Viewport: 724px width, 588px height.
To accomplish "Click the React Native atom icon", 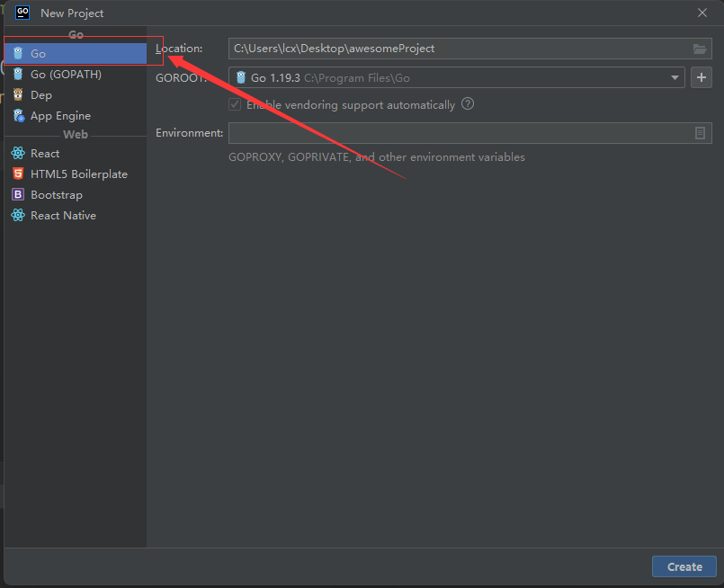I will point(18,216).
